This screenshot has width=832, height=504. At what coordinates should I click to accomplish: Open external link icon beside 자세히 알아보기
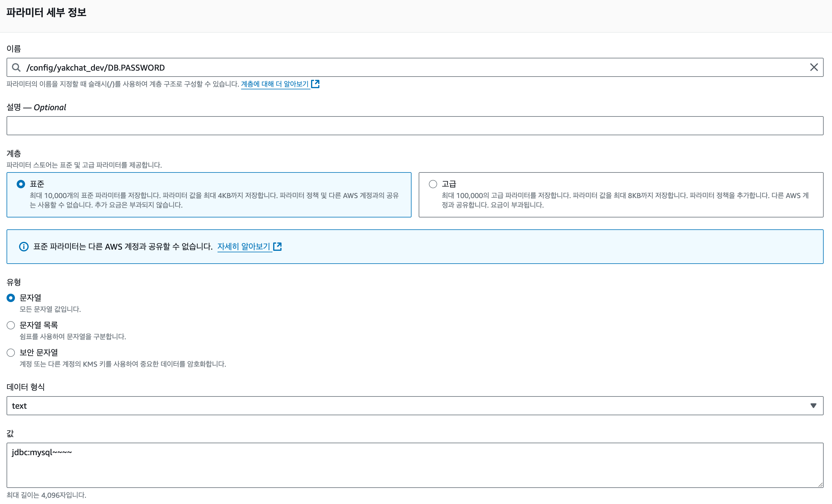277,247
